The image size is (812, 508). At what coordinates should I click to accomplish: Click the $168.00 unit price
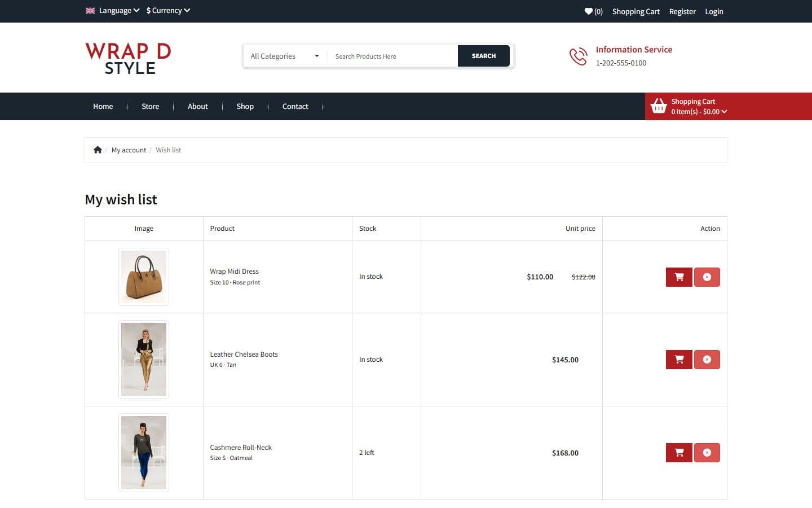click(566, 453)
